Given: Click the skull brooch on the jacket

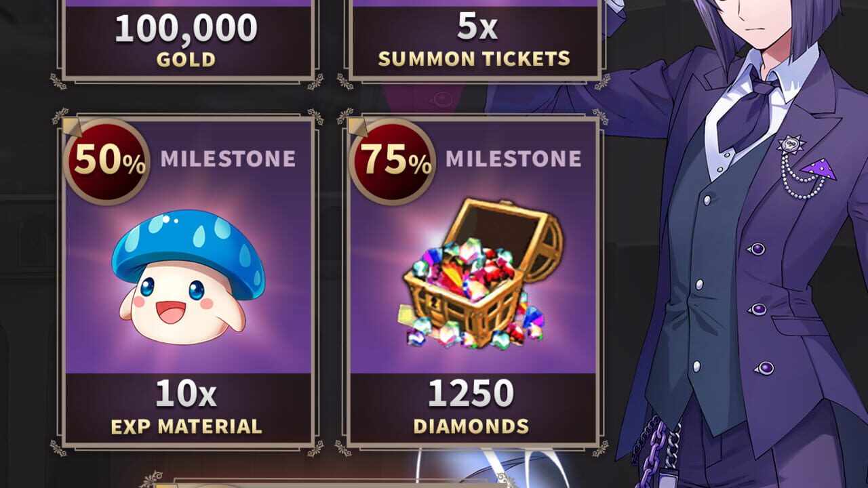Looking at the screenshot, I should pos(789,144).
